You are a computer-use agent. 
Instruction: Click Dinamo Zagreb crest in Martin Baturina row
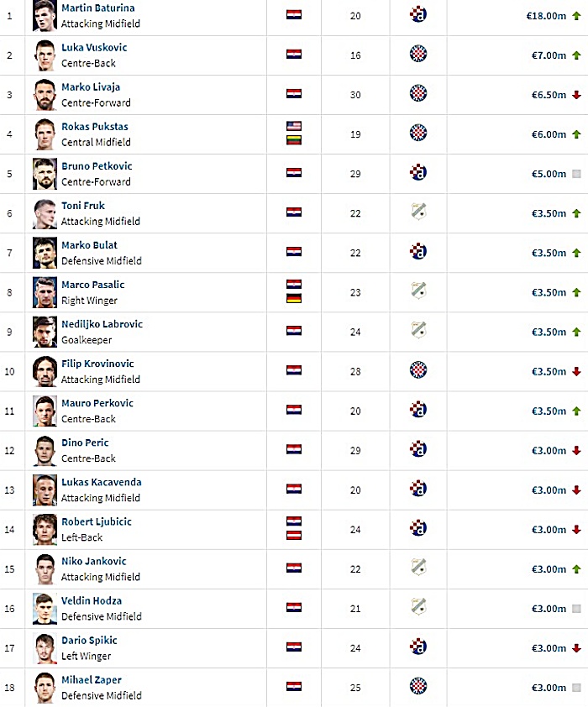tap(418, 15)
